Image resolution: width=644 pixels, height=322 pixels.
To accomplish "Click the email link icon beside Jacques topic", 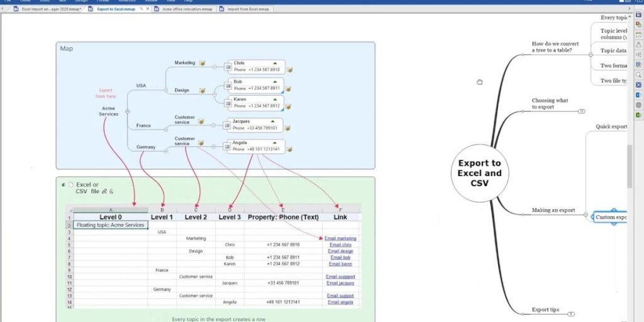I will [287, 128].
